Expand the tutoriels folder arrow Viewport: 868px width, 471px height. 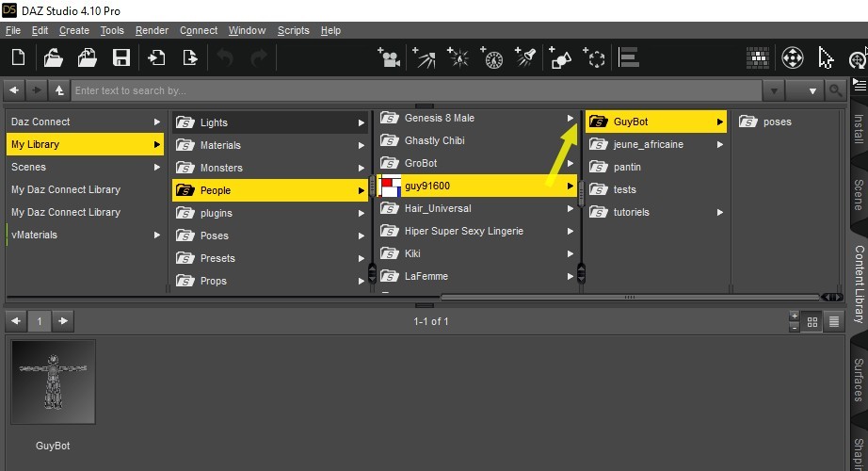[x=719, y=212]
